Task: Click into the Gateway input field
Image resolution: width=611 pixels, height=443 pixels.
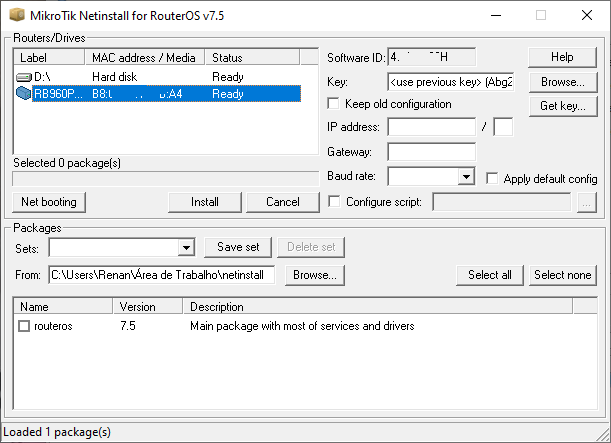Action: pyautogui.click(x=431, y=152)
